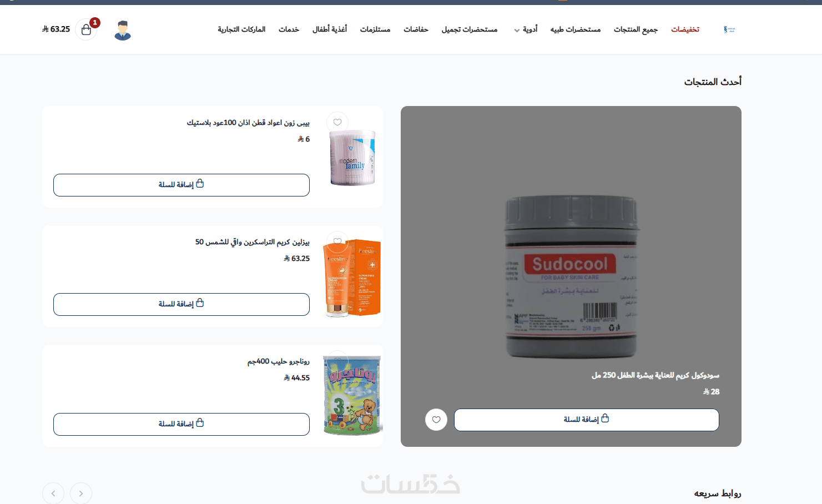The width and height of the screenshot is (822, 504).
Task: Open the Ronagrow milk can thumbnail
Action: pos(352,395)
